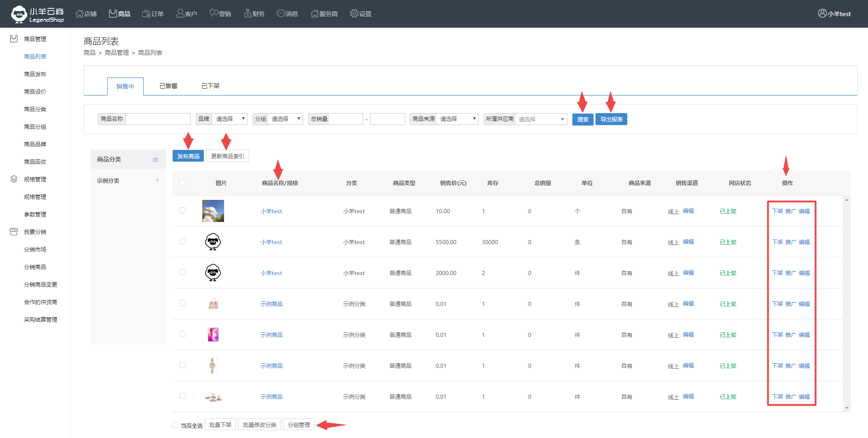Click the product table's scrollbar down arrow
The height and width of the screenshot is (438, 868).
tap(847, 408)
